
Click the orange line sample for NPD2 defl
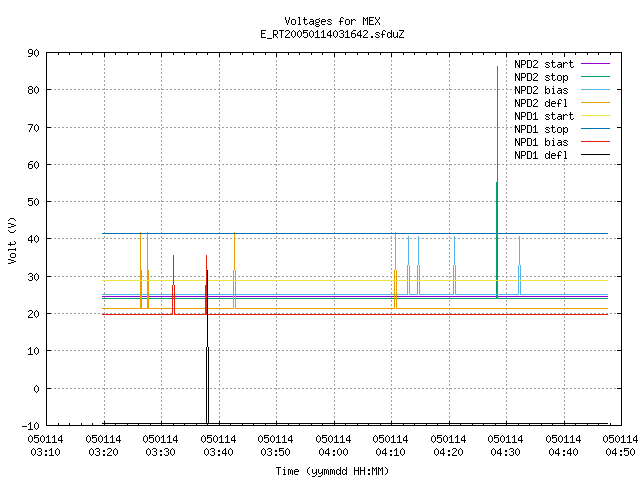(595, 103)
